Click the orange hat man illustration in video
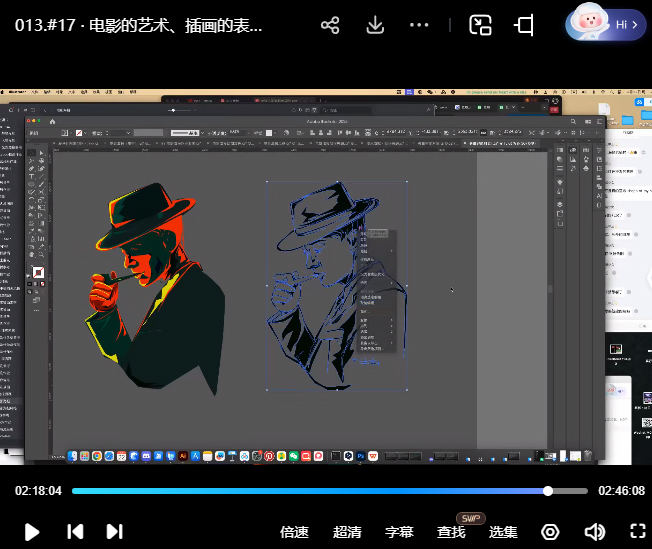652x549 pixels. click(x=155, y=285)
